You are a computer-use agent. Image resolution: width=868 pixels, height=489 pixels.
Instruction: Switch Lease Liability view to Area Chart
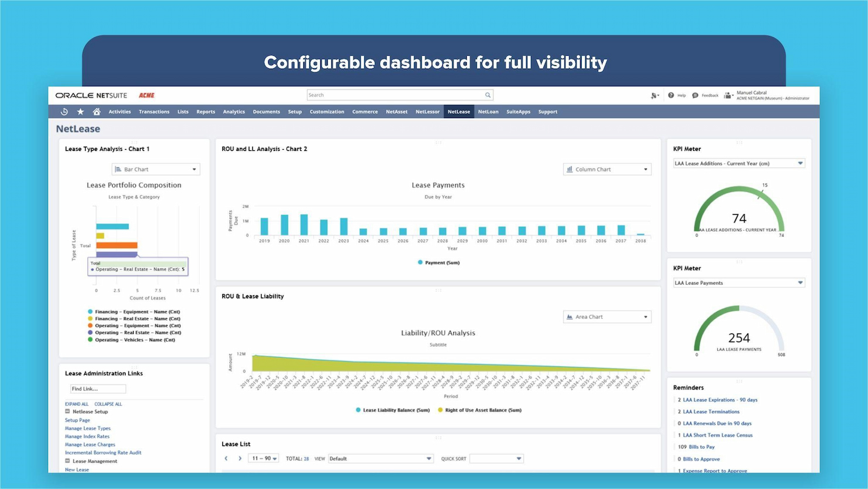(607, 316)
